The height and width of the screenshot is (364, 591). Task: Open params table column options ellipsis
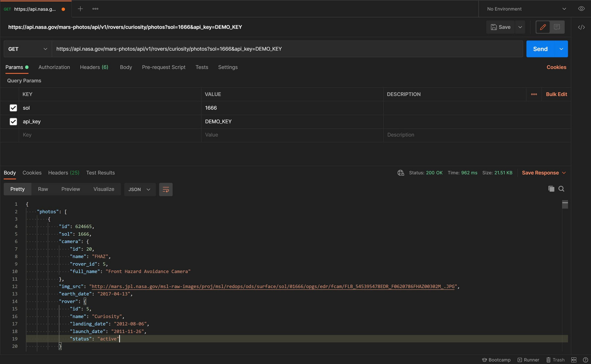coord(534,94)
